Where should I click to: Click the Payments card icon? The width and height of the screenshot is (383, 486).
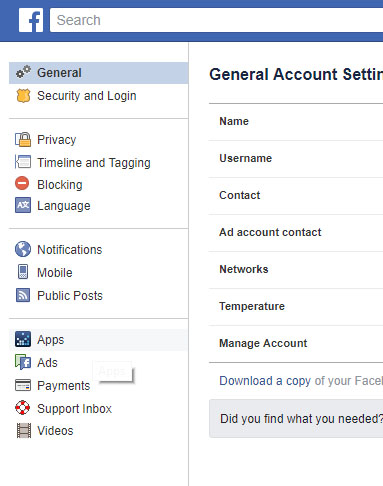point(23,385)
